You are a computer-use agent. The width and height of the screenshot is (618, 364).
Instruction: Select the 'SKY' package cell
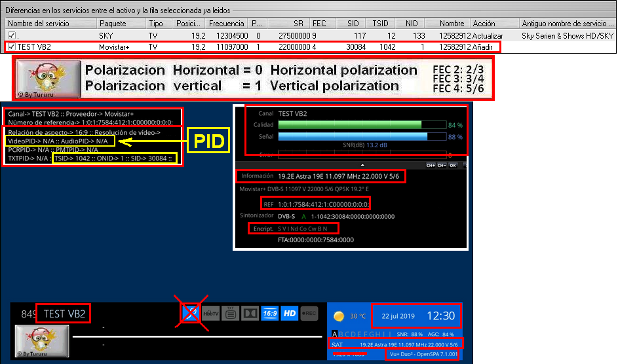coord(106,36)
